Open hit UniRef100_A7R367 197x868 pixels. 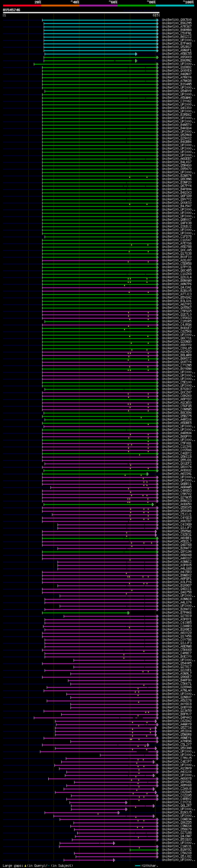tap(177, 26)
